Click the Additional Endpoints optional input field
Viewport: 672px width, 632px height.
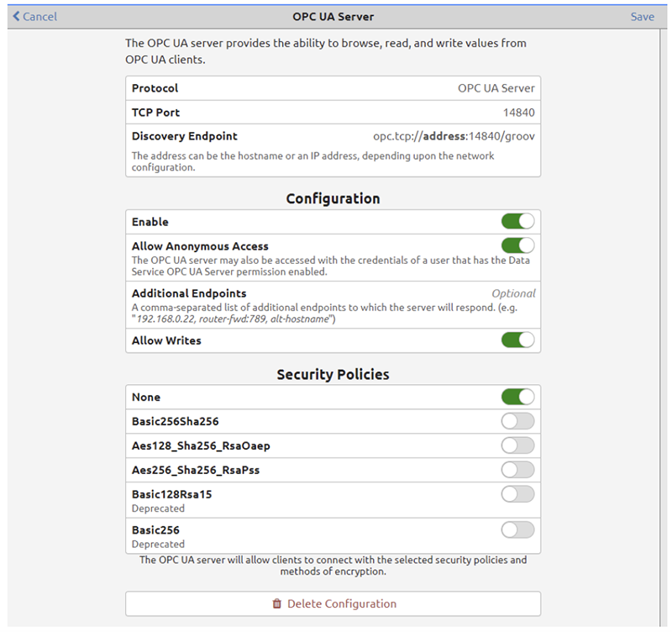(x=513, y=293)
